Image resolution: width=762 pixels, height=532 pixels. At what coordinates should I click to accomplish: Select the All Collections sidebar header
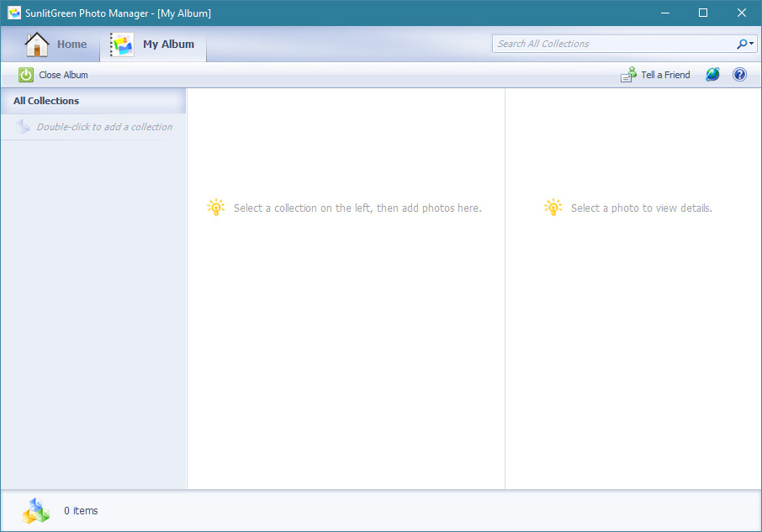tap(47, 101)
